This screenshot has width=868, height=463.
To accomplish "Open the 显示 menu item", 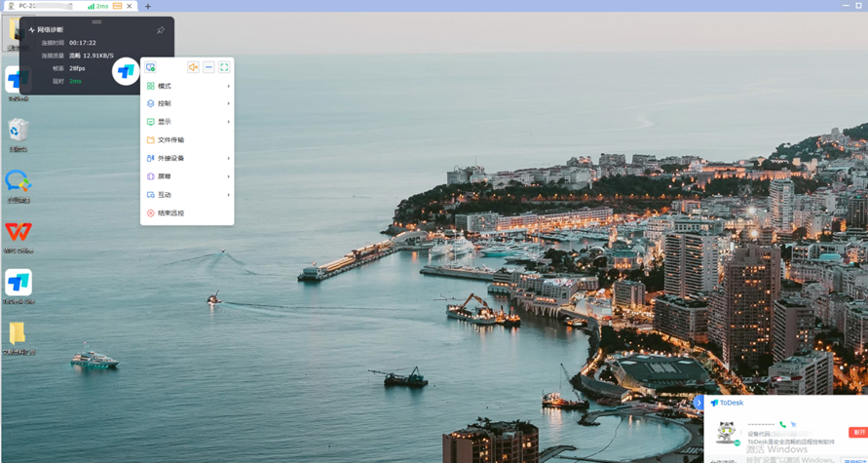I will pos(187,122).
